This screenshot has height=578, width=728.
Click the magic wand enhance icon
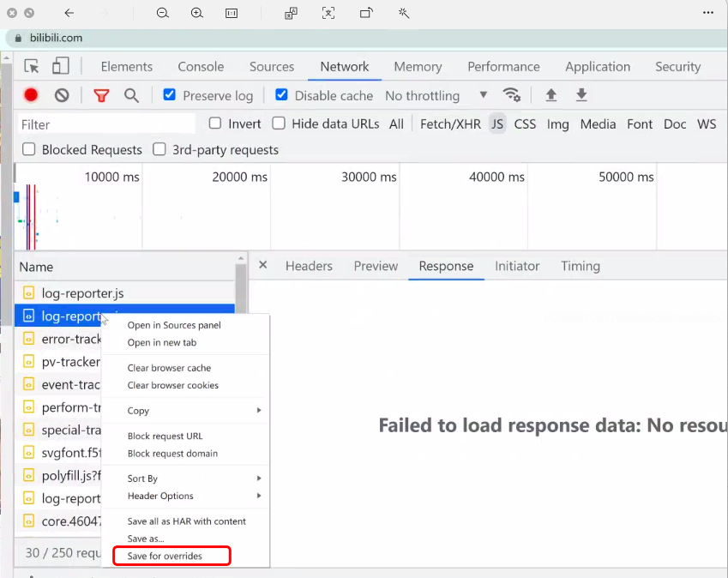[x=404, y=13]
